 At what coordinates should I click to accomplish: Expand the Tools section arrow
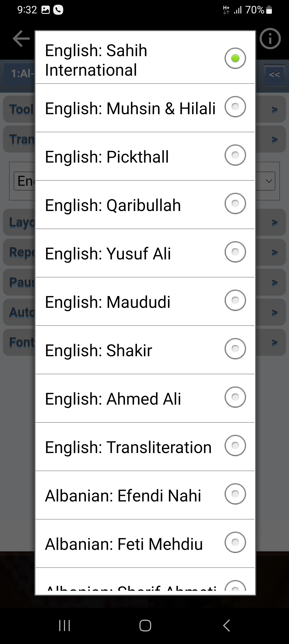(x=275, y=110)
